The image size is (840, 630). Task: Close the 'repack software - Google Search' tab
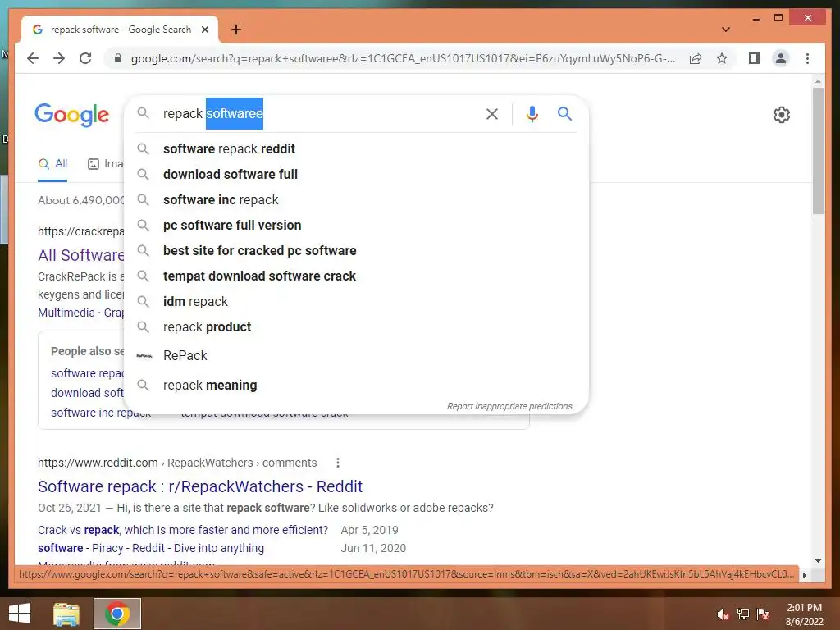(x=204, y=30)
